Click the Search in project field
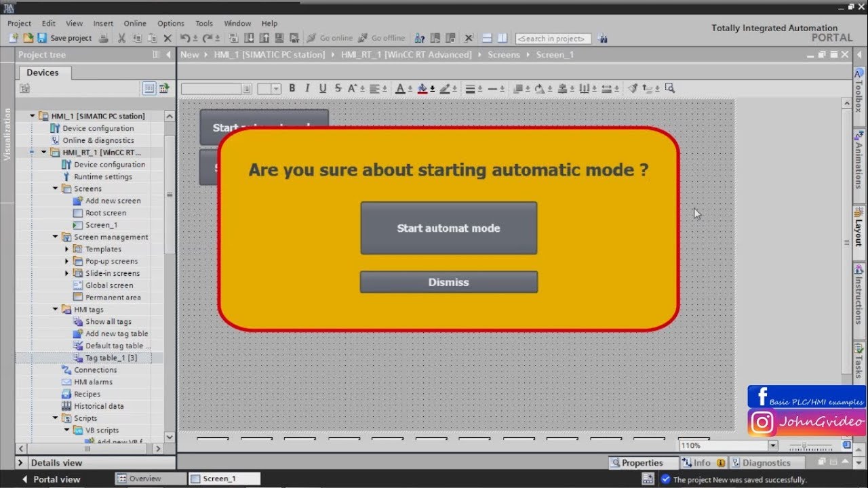Screen dimensions: 868x488 coord(553,39)
